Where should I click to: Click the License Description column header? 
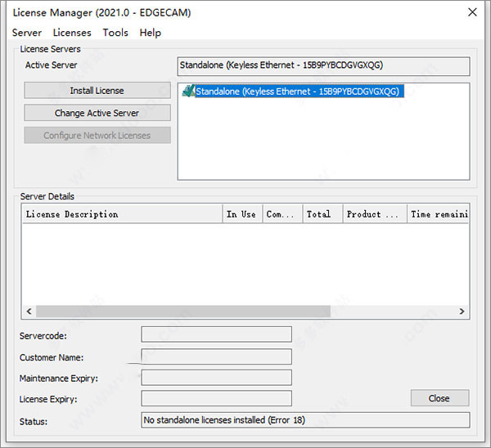pos(122,214)
